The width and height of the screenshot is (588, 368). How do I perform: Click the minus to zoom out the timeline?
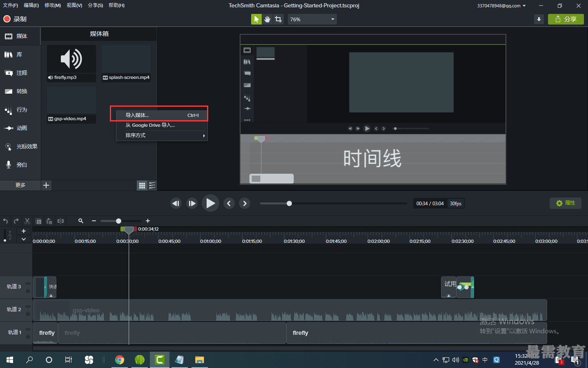pos(94,221)
